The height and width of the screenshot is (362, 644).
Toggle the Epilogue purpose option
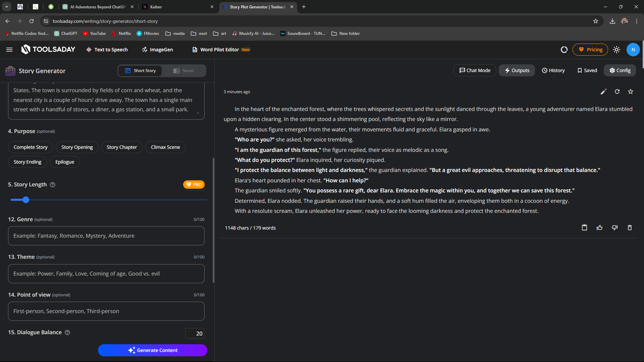[x=65, y=162]
